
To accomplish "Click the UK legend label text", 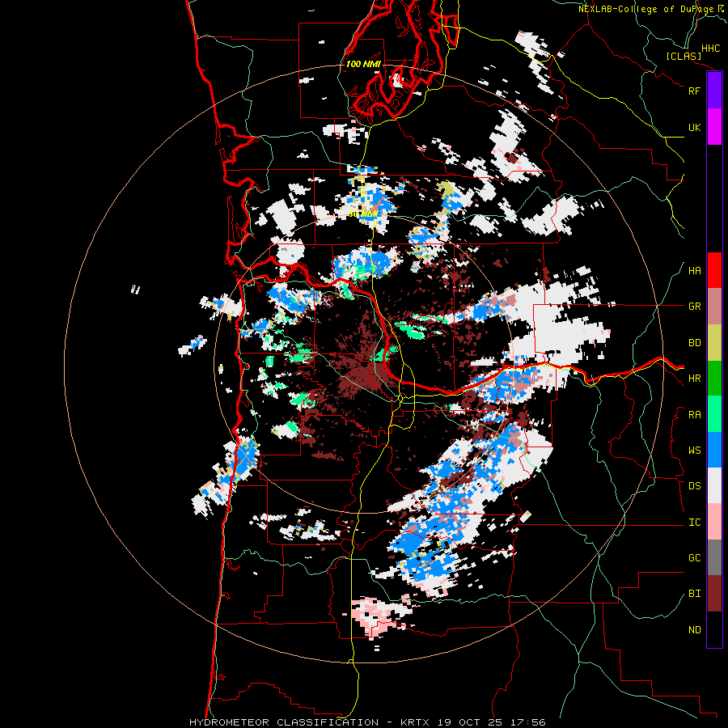I will coord(694,127).
